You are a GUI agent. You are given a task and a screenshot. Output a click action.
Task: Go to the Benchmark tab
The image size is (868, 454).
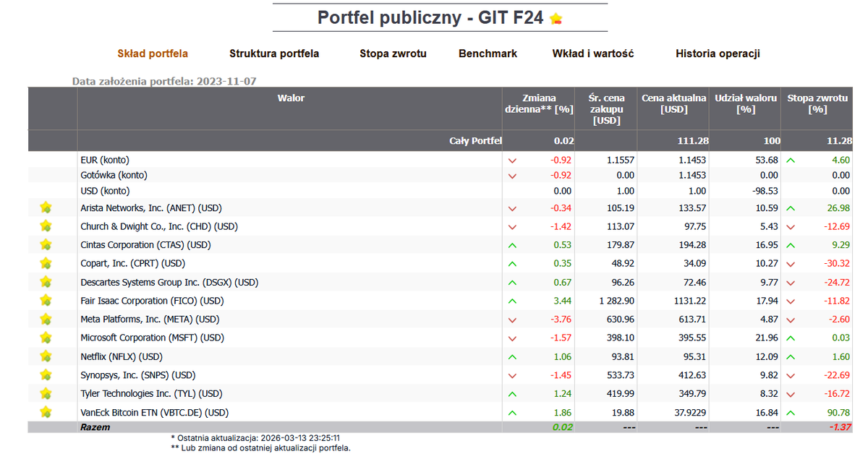pos(488,53)
